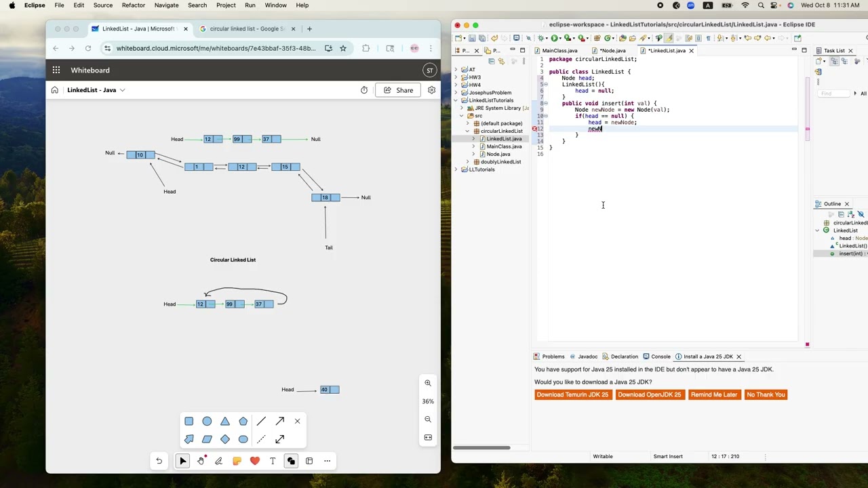
Task: Toggle the Whiteboard shapes tool button
Action: (x=291, y=461)
